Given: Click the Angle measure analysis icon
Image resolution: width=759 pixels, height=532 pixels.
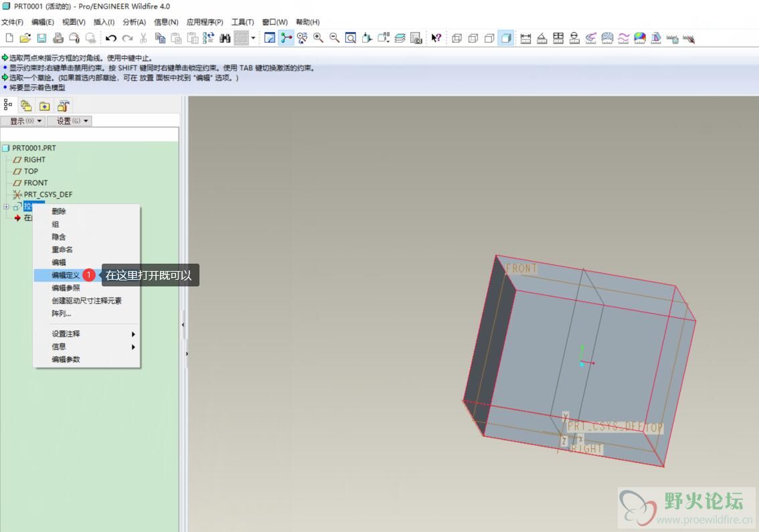Looking at the screenshot, I should point(542,37).
